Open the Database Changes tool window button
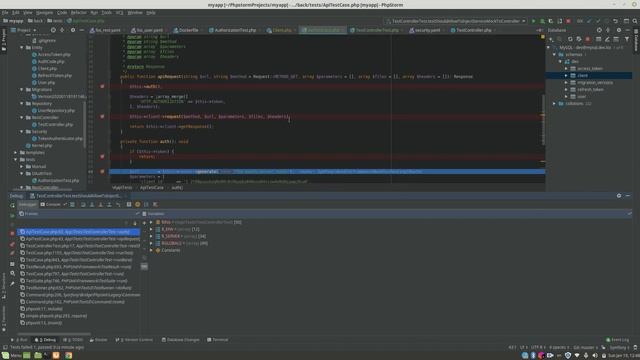640x360 pixels. click(x=180, y=340)
